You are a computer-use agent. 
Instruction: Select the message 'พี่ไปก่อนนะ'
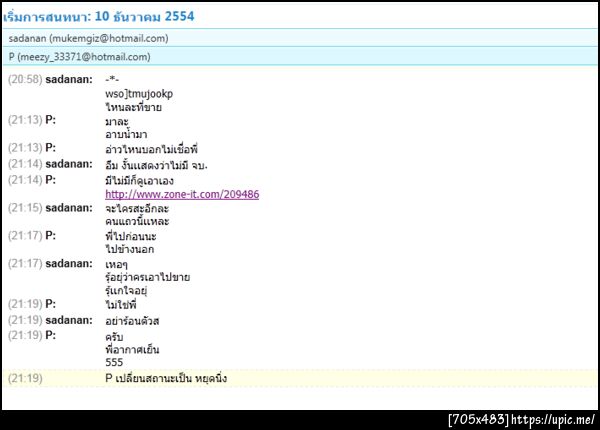point(131,236)
